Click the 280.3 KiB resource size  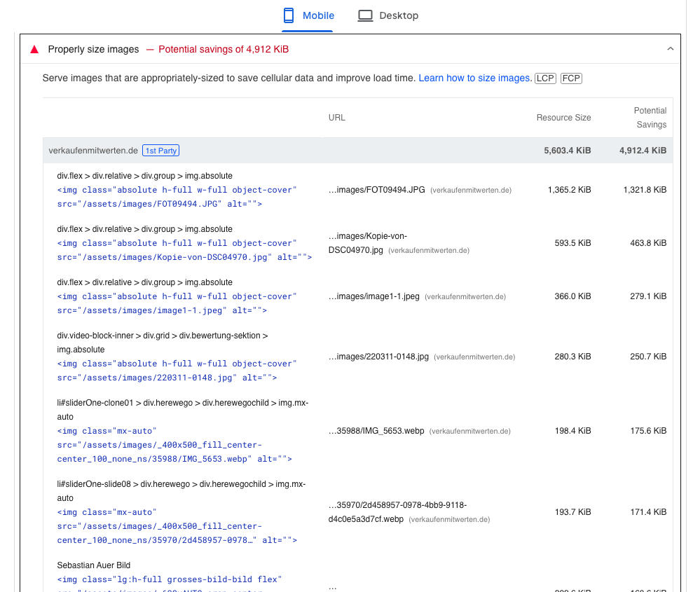click(x=572, y=357)
